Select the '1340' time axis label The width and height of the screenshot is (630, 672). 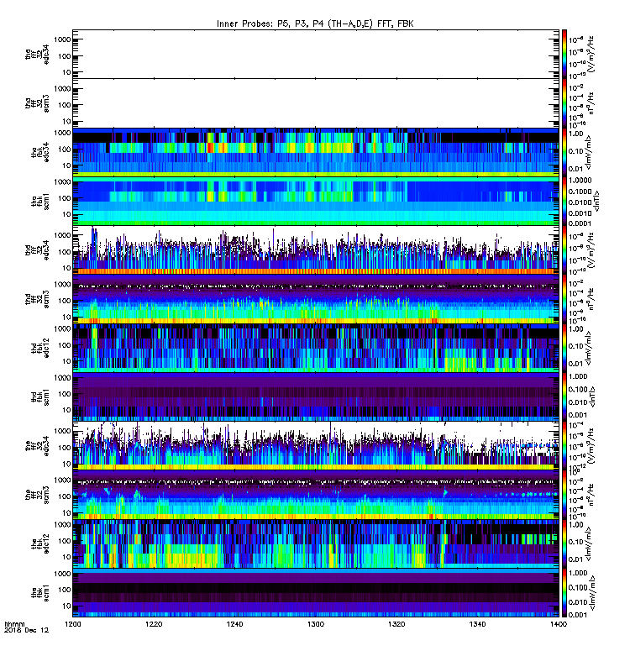(478, 624)
